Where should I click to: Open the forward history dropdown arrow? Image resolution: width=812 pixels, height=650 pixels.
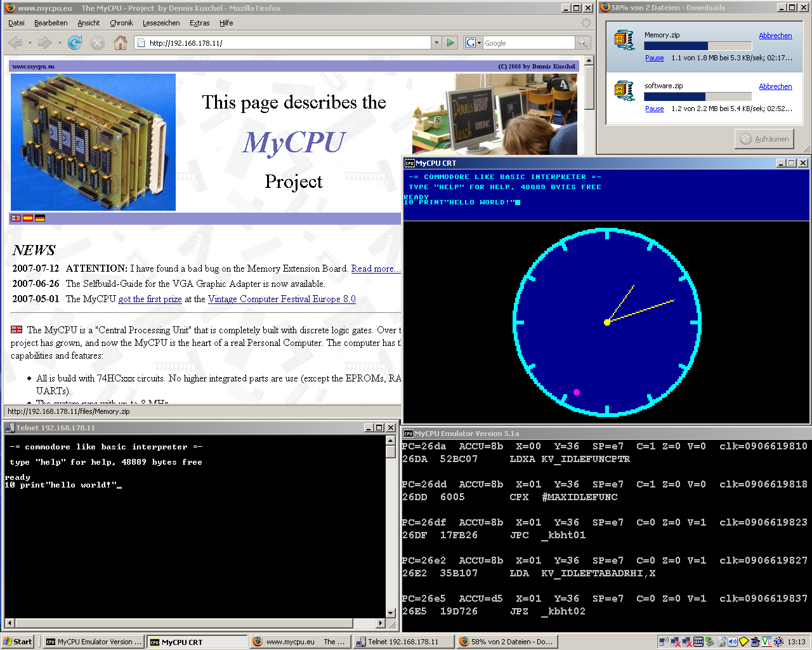coord(60,43)
